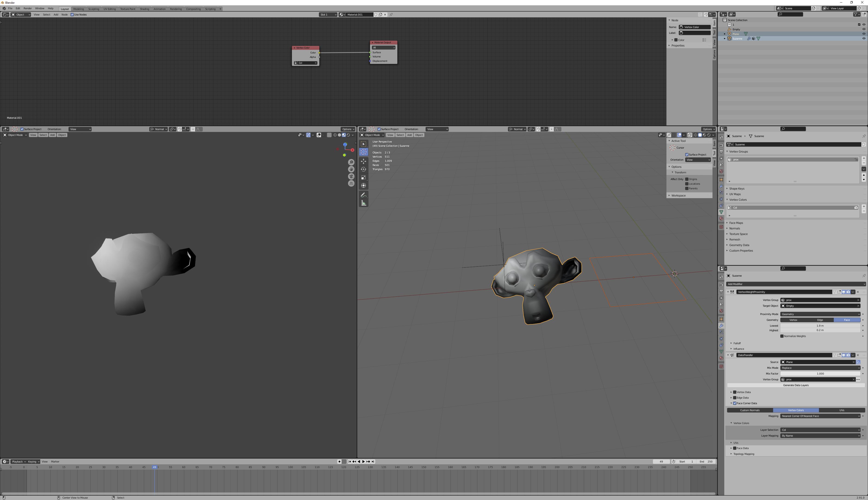
Task: Enable Normalize Weights checkbox
Action: click(782, 336)
